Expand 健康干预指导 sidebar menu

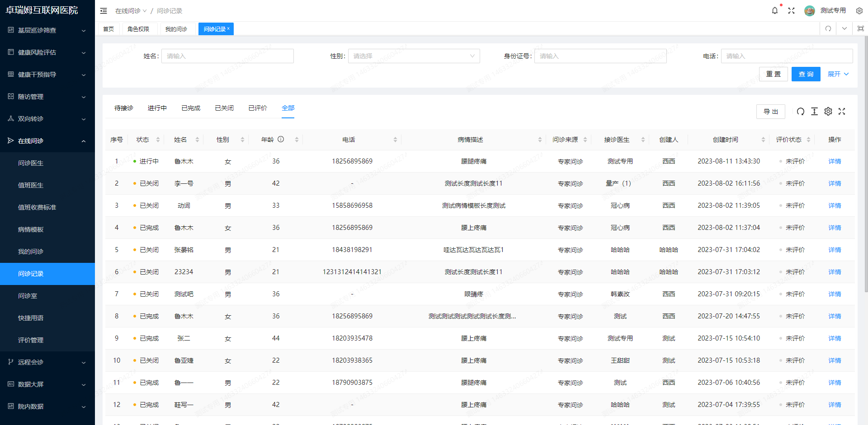(x=47, y=75)
